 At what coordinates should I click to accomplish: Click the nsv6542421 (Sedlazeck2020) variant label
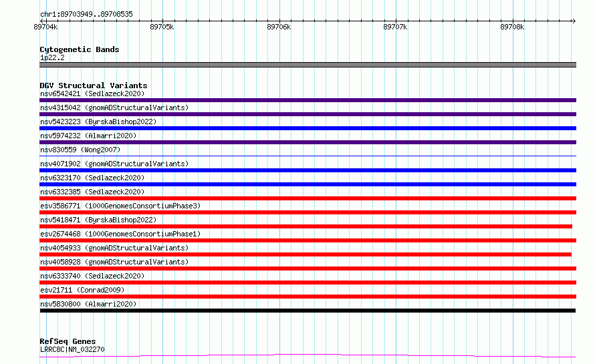92,94
